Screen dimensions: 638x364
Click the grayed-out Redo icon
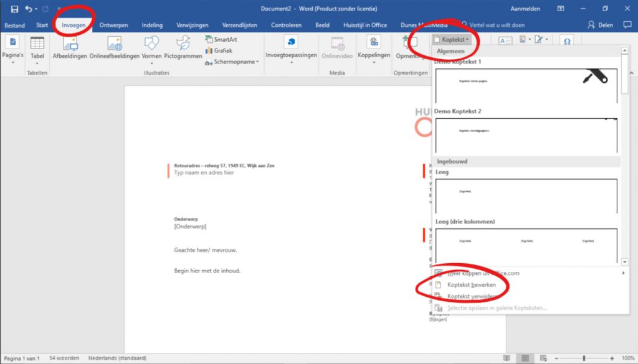[x=45, y=9]
